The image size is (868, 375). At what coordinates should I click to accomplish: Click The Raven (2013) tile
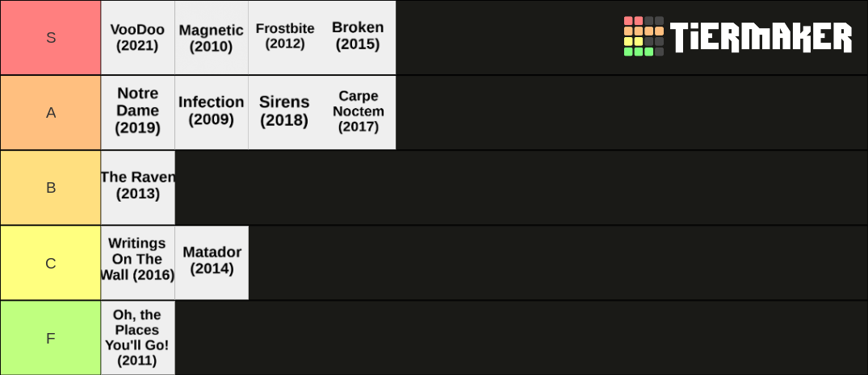pyautogui.click(x=138, y=187)
